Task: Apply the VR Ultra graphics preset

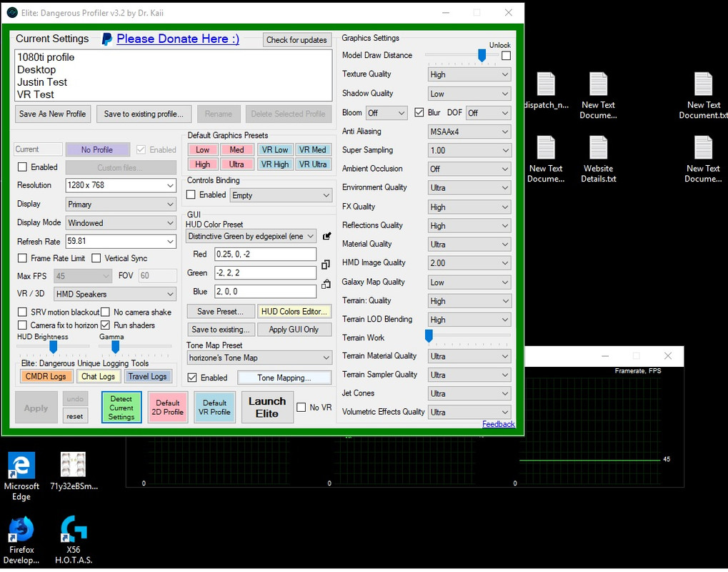Action: (x=312, y=164)
